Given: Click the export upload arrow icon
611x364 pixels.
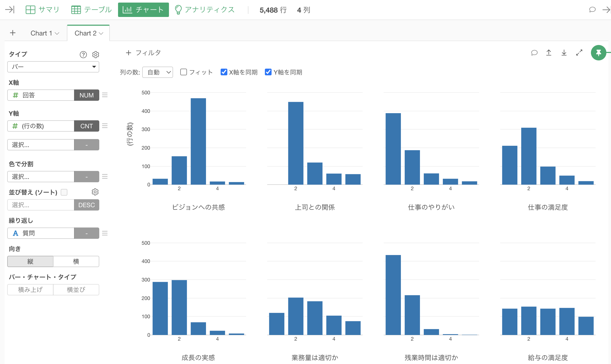Looking at the screenshot, I should click(549, 53).
